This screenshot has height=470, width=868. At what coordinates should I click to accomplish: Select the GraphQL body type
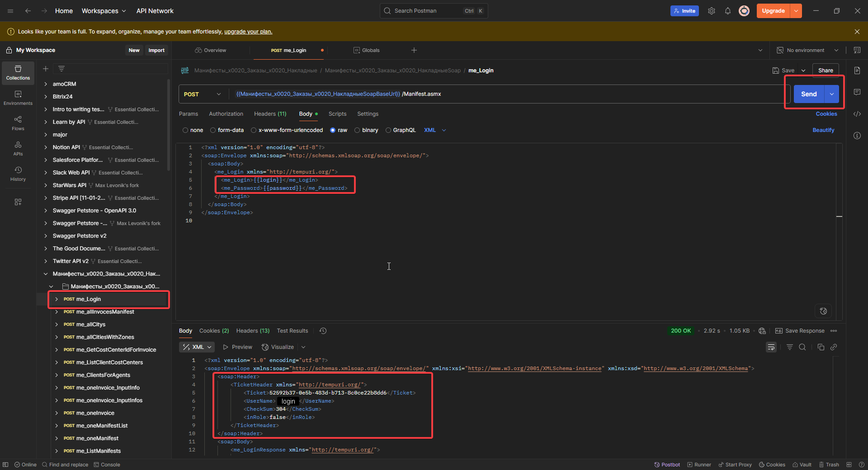[401, 130]
